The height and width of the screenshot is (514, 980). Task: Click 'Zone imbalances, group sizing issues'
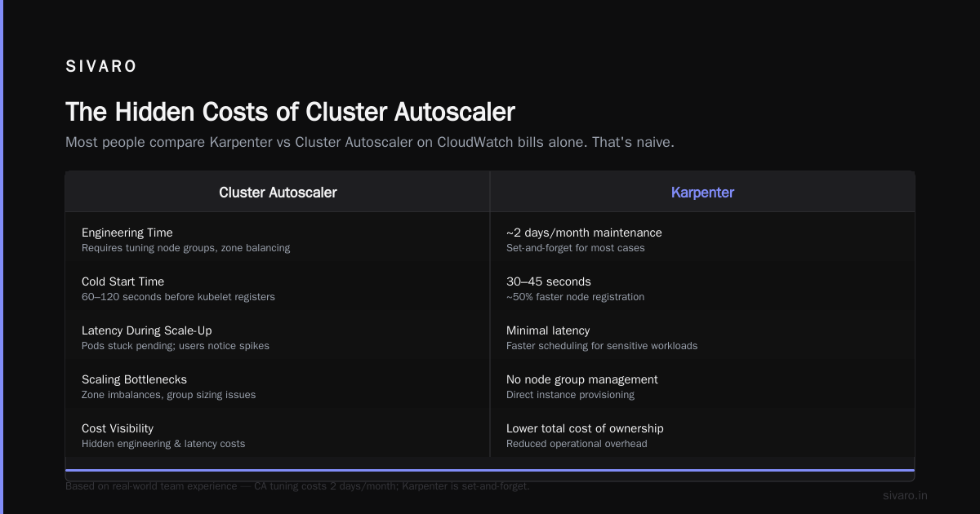tap(168, 395)
